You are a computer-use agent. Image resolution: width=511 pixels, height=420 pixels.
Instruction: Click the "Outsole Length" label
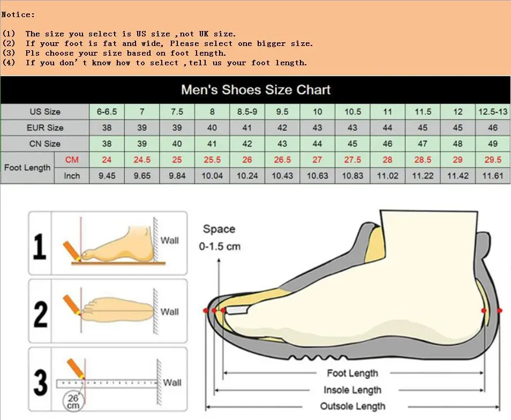pyautogui.click(x=352, y=406)
